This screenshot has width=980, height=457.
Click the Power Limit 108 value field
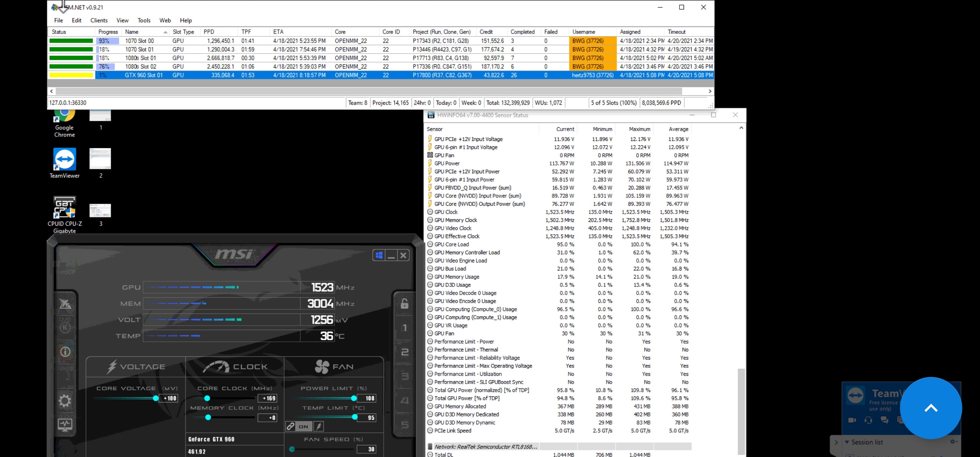[367, 398]
